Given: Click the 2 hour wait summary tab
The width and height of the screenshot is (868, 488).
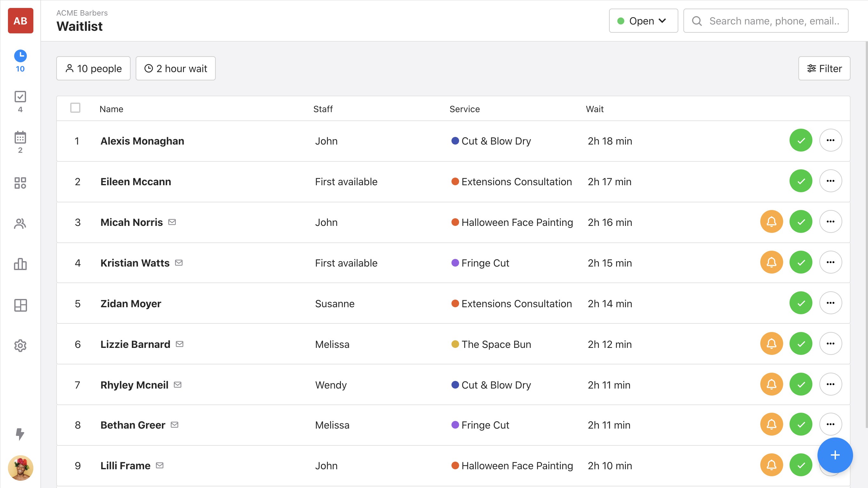Looking at the screenshot, I should (175, 68).
